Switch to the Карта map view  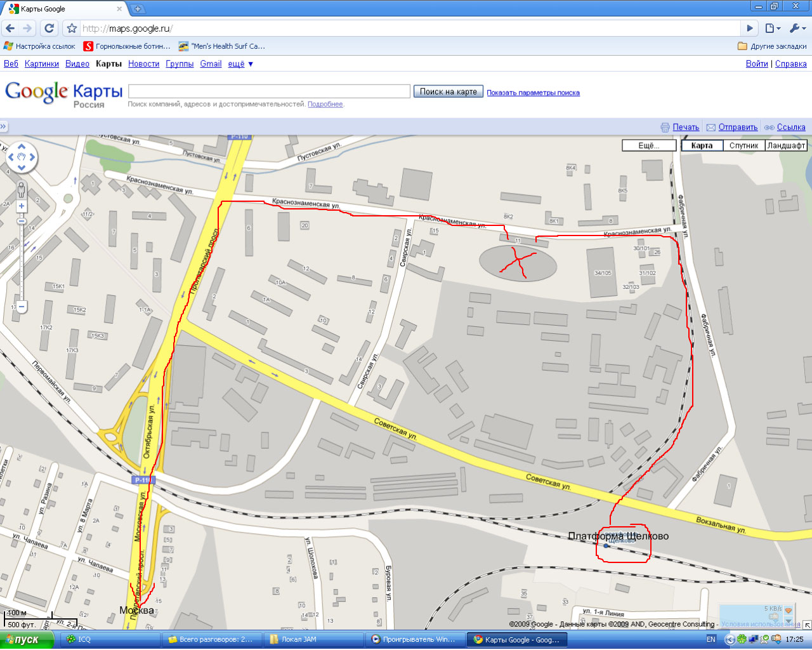click(702, 145)
